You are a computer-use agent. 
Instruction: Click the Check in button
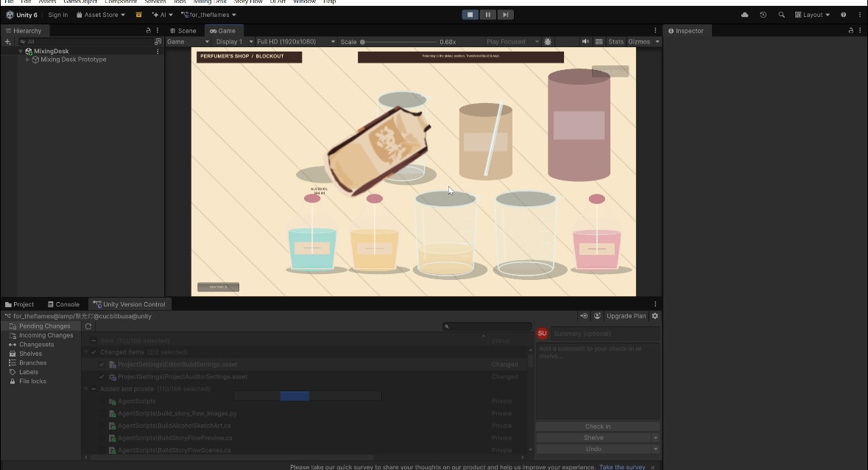pyautogui.click(x=597, y=427)
